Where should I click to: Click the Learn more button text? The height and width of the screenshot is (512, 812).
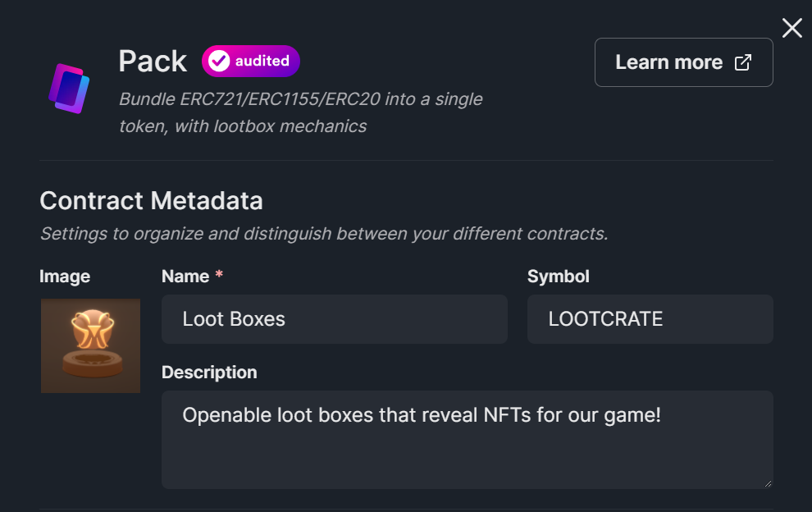(671, 62)
